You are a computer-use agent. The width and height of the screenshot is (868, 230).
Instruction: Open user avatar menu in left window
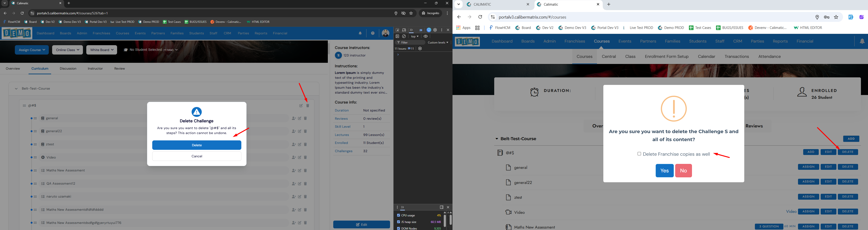click(x=386, y=33)
